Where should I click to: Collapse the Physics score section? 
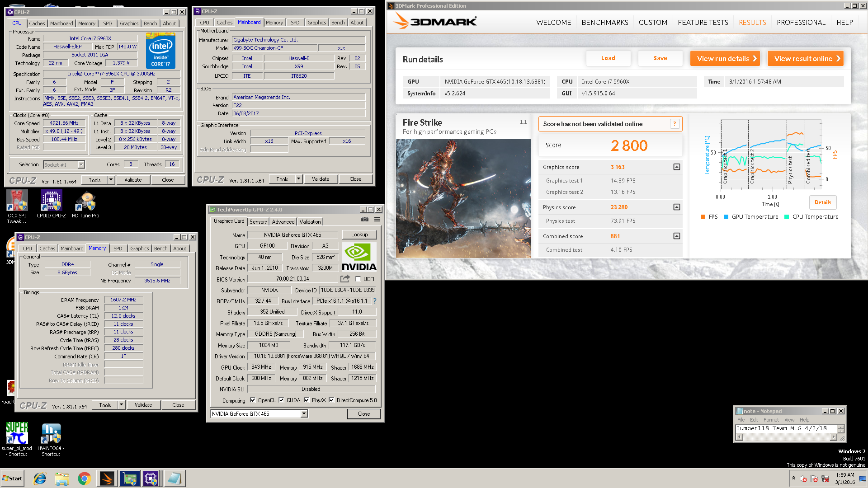coord(676,207)
